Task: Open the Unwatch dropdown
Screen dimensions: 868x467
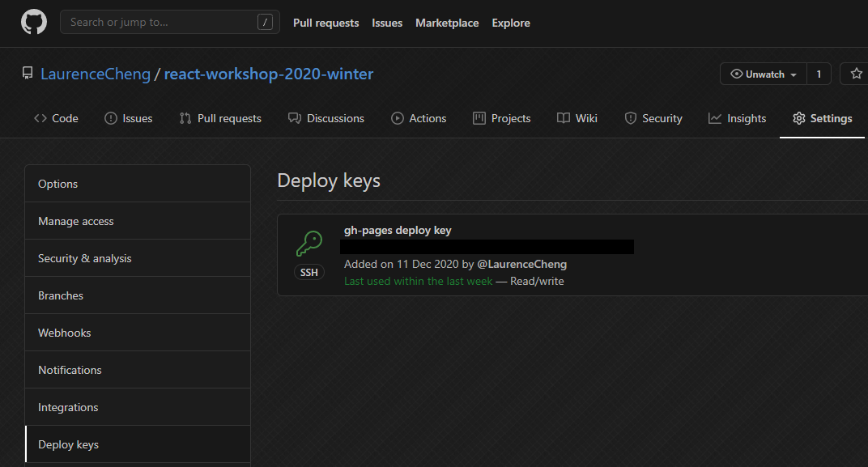Action: [764, 74]
